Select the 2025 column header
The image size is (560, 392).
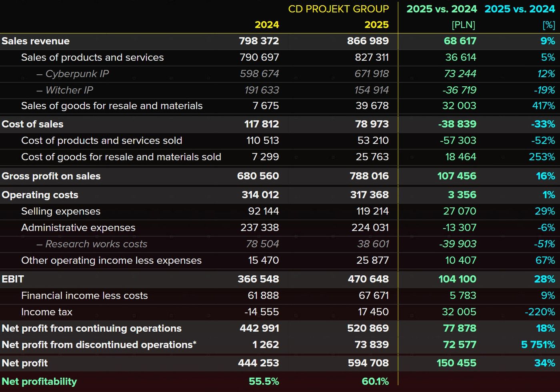(x=376, y=25)
